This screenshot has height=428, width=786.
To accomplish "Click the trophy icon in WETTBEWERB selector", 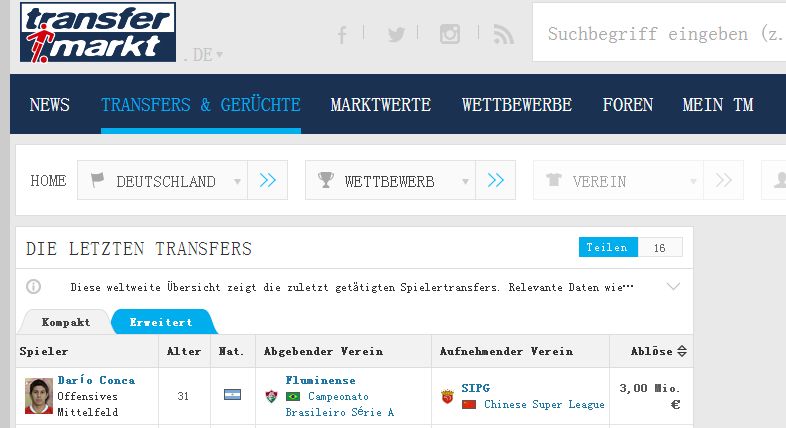I will point(326,179).
